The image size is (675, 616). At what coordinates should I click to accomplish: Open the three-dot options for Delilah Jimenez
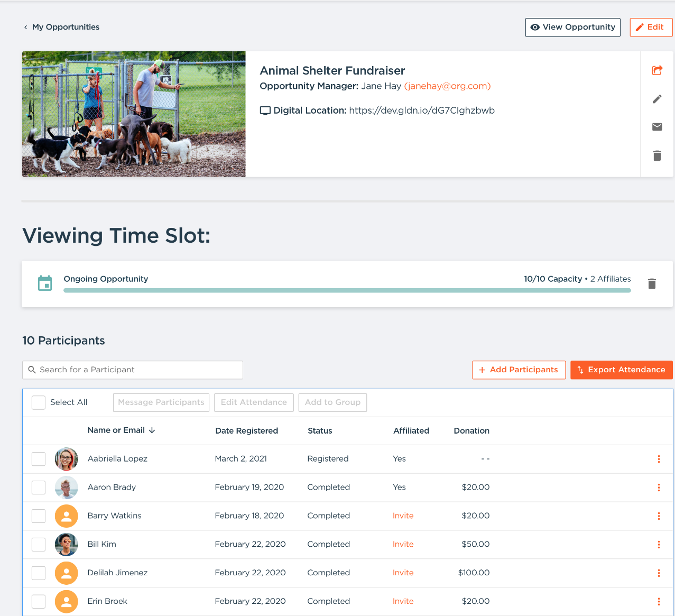[659, 573]
